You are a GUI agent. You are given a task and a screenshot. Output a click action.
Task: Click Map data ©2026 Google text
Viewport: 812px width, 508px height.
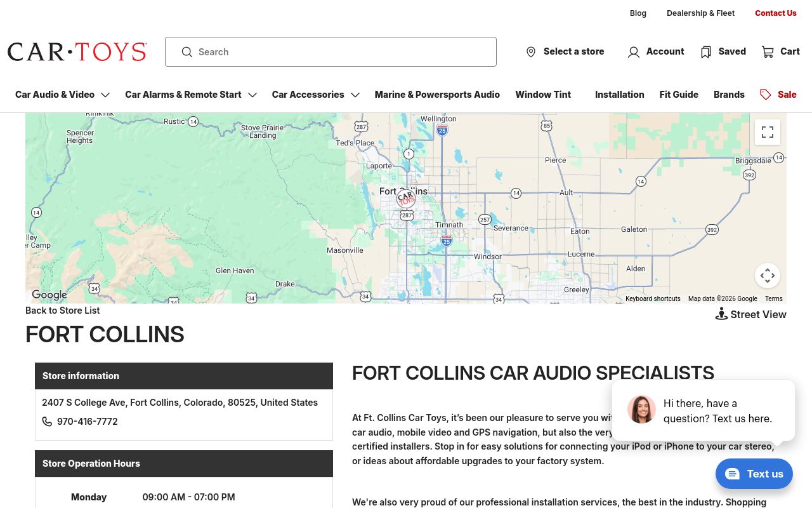pyautogui.click(x=723, y=298)
